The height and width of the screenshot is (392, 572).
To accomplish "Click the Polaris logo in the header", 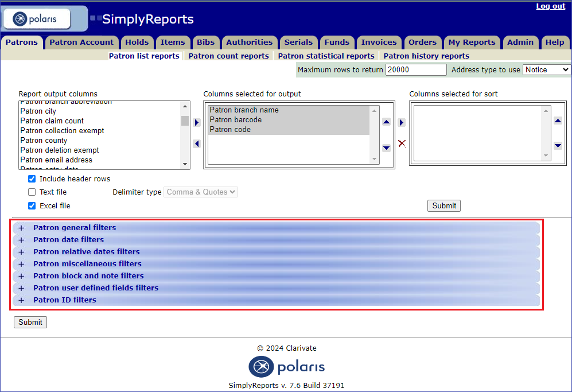I will pos(36,18).
